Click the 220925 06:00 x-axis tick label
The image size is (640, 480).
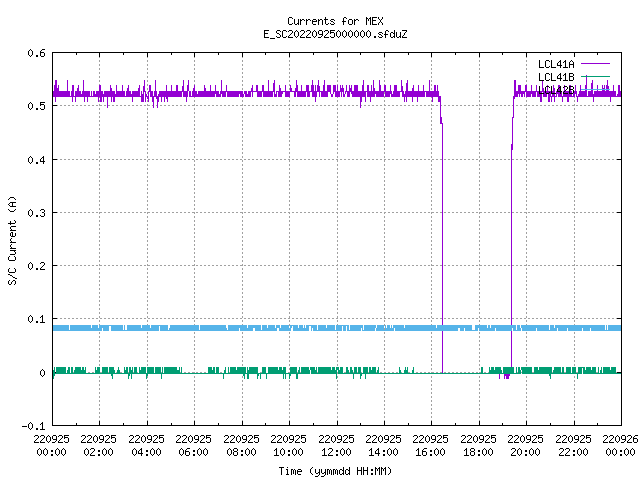193,446
